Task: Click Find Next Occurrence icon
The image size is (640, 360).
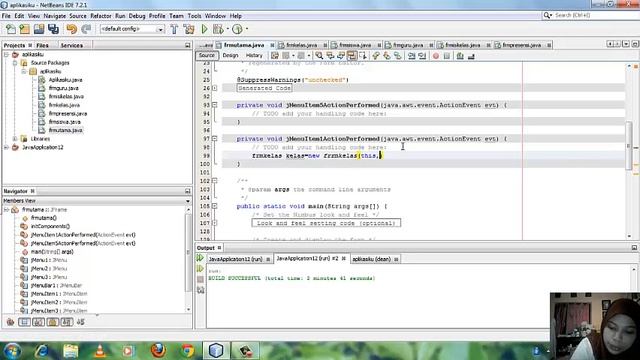Action: pos(340,56)
